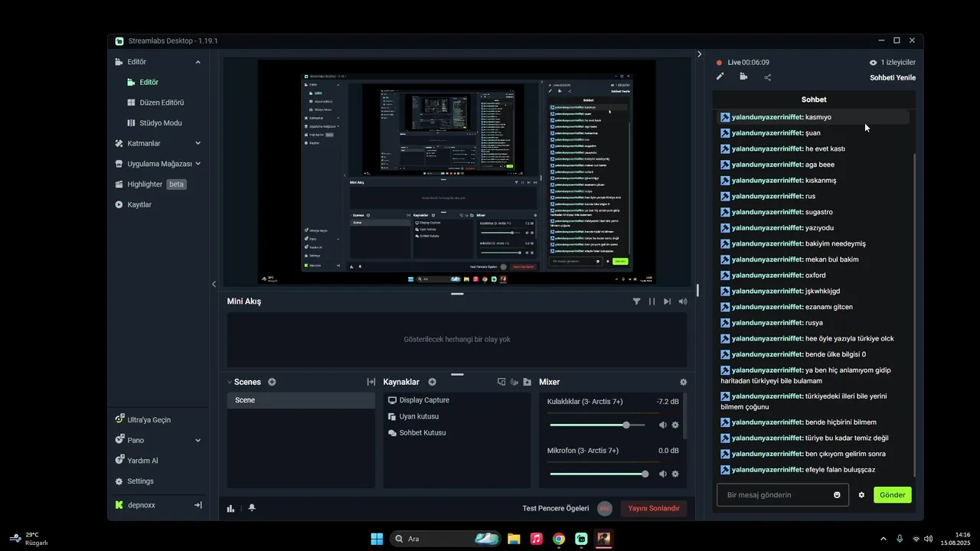Mute the Mikrofon audio source

click(663, 474)
